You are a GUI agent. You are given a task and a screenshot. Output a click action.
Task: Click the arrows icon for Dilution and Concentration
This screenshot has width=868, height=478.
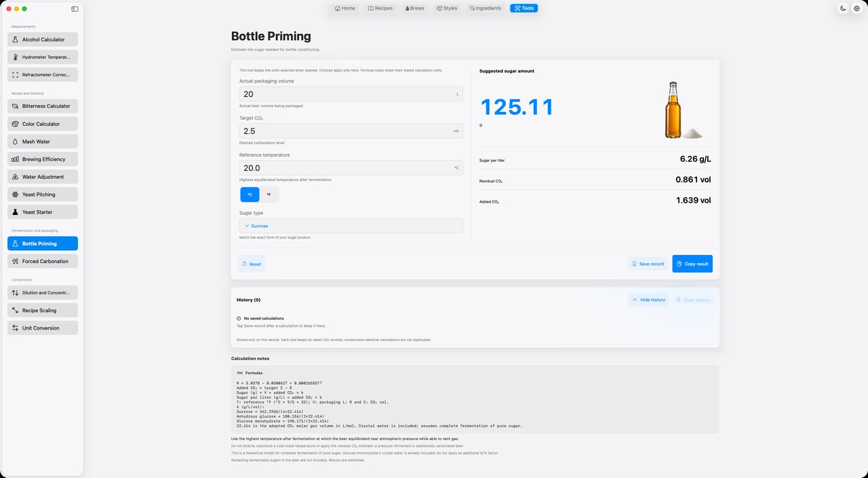(16, 293)
